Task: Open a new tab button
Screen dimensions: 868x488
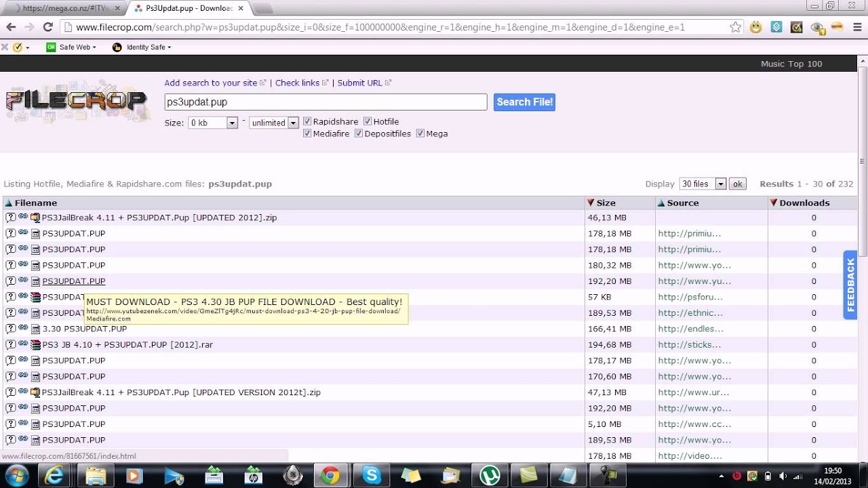Action: [x=263, y=9]
